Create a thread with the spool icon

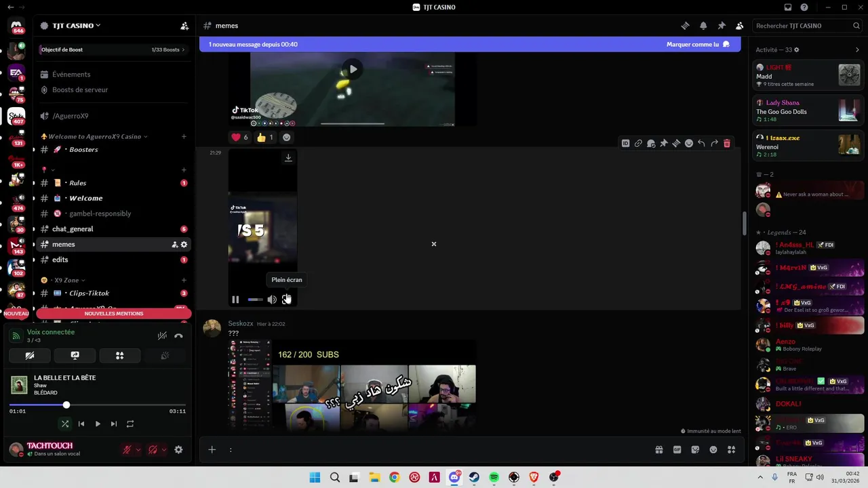click(x=676, y=144)
